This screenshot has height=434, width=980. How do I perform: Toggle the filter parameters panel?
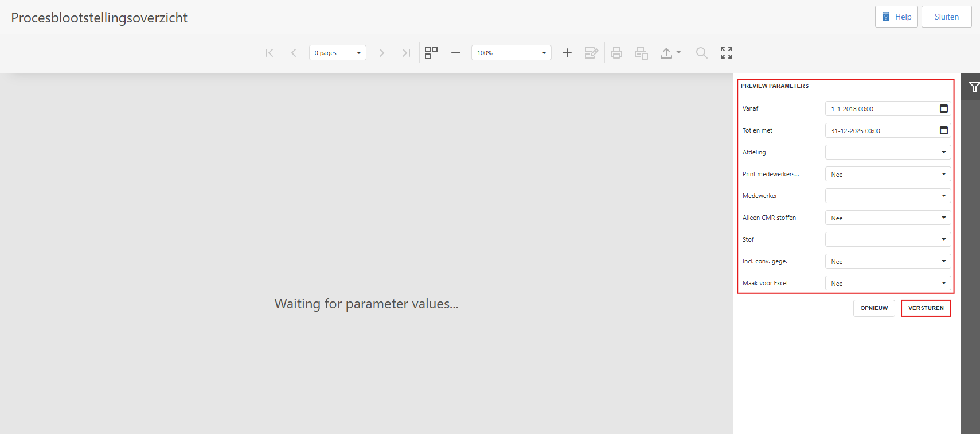pos(973,87)
